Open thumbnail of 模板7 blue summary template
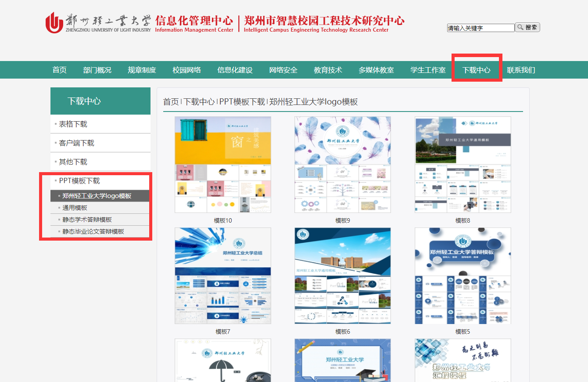Image resolution: width=588 pixels, height=382 pixels. pos(223,276)
